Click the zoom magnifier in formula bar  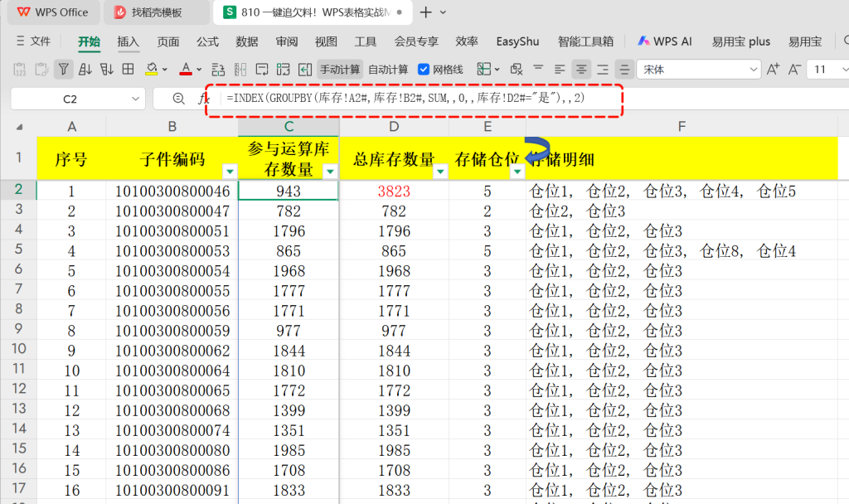[178, 99]
